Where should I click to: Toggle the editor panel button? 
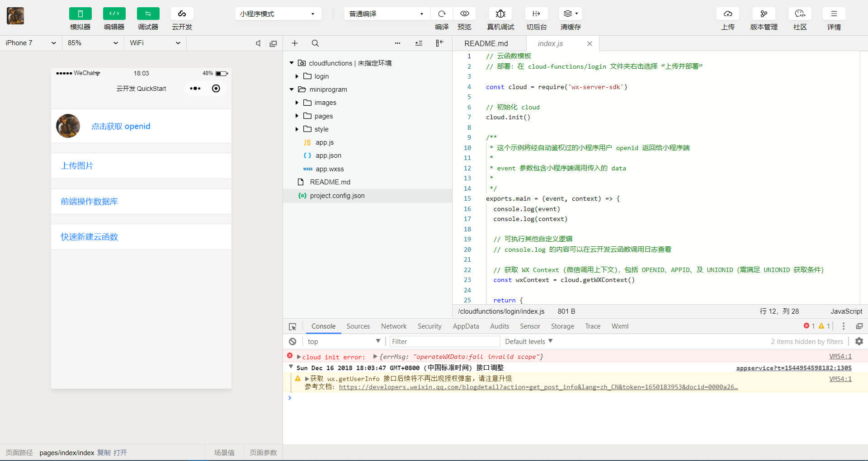coord(114,14)
